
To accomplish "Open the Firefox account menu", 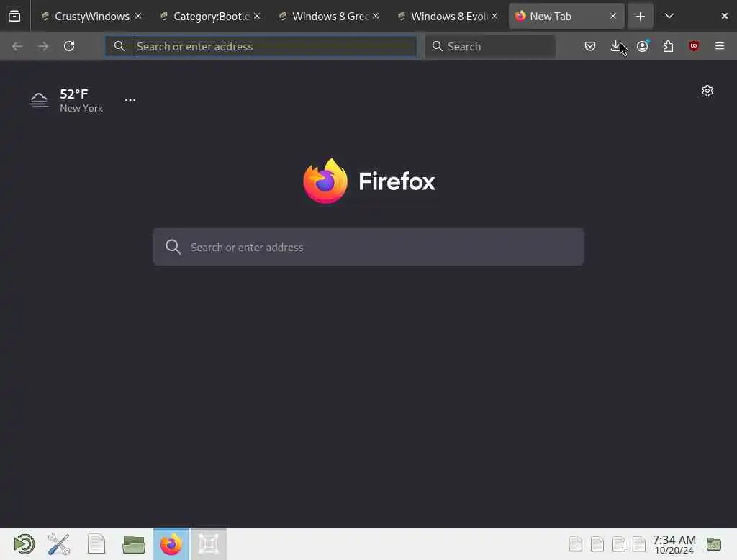I will coord(643,46).
